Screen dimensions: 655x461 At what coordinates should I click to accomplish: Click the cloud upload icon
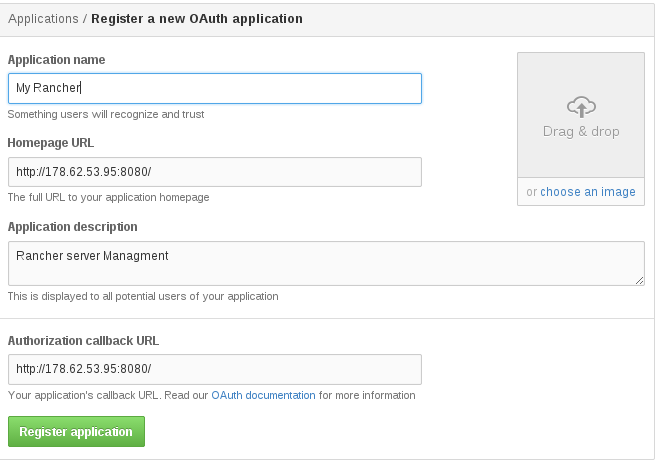(581, 106)
